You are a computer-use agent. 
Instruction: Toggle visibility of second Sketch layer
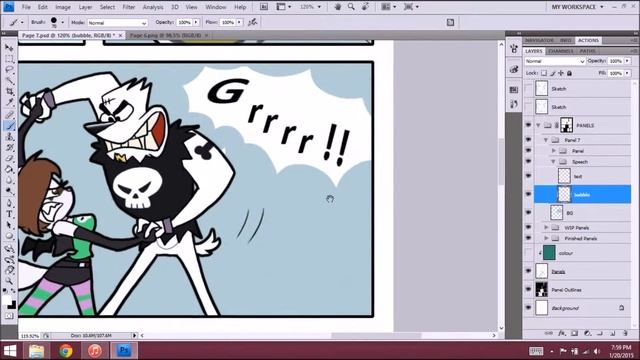(529, 107)
